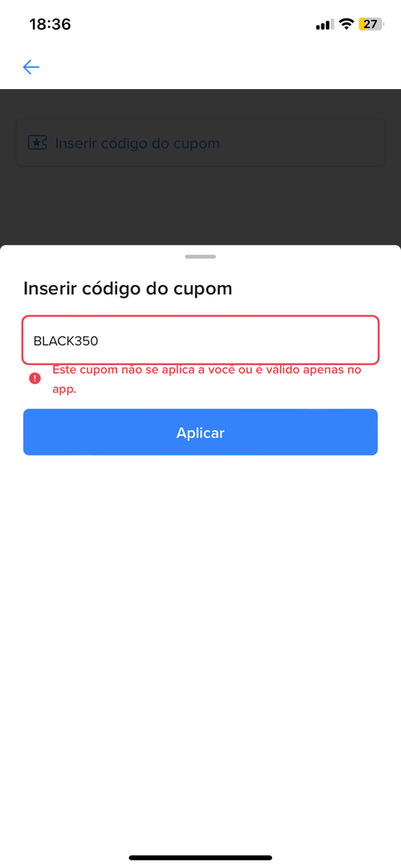The width and height of the screenshot is (401, 868).
Task: Select the dimmed 'Inserir código do cupom' row
Action: (200, 143)
